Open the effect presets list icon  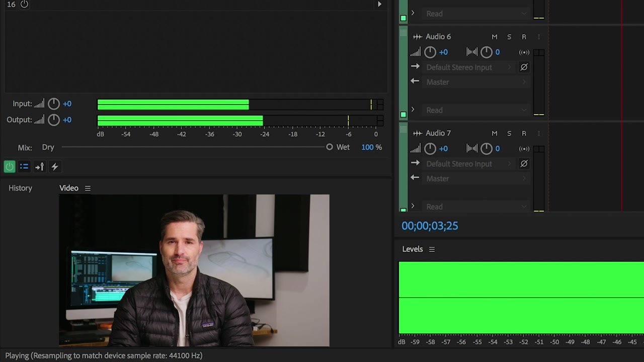tap(24, 166)
